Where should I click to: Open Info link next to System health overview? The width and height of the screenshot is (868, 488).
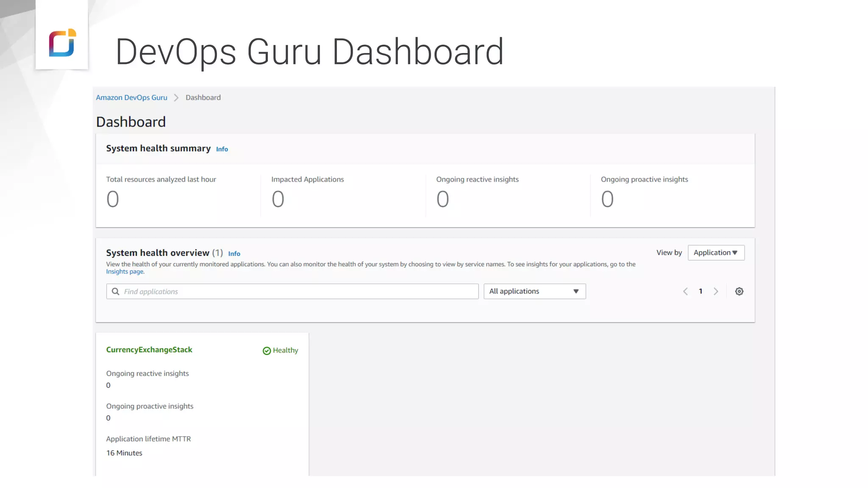tap(234, 254)
